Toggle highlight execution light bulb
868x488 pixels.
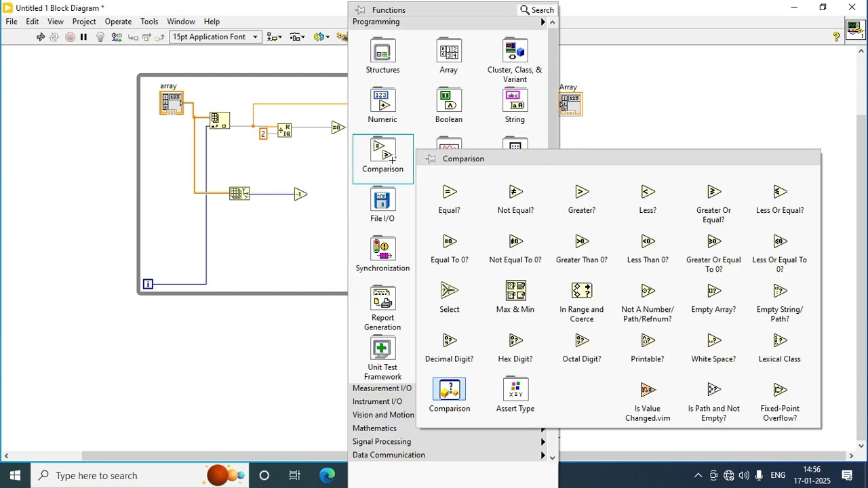click(100, 37)
